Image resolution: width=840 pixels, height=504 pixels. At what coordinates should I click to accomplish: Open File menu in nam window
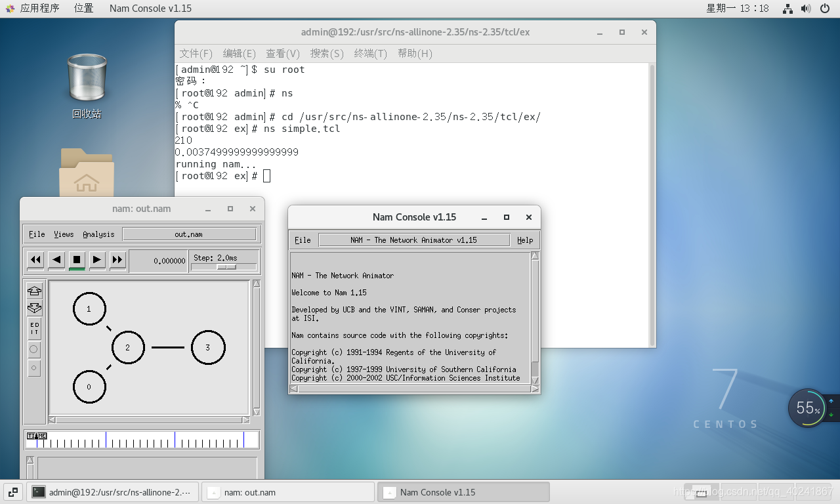click(37, 234)
